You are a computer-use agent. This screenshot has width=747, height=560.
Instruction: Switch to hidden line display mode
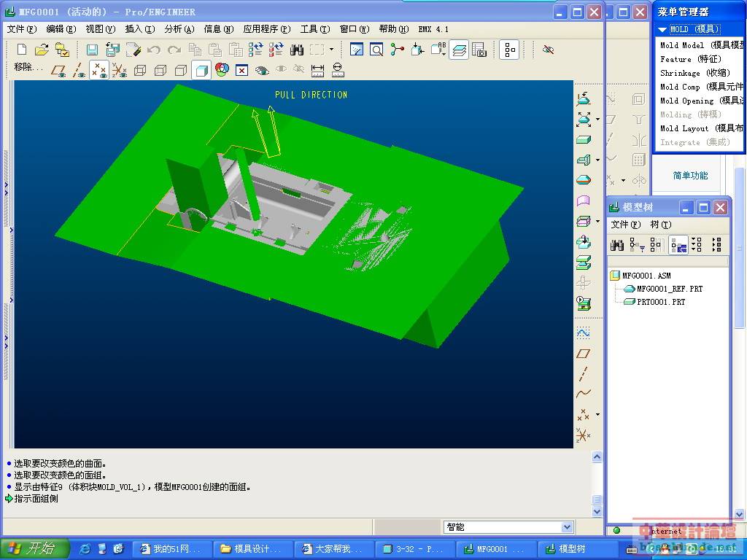tap(160, 71)
